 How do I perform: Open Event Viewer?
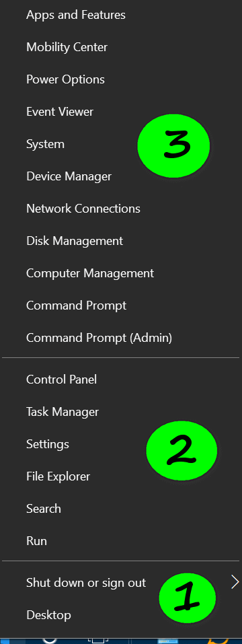(x=60, y=111)
